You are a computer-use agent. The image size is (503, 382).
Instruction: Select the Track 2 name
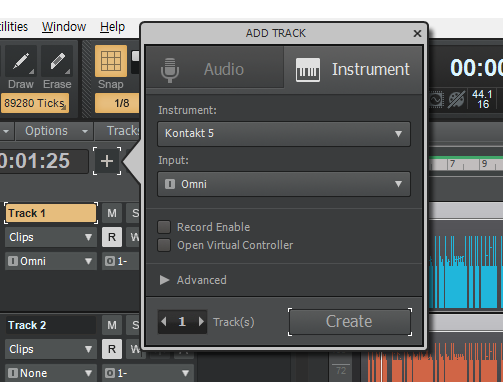[51, 325]
